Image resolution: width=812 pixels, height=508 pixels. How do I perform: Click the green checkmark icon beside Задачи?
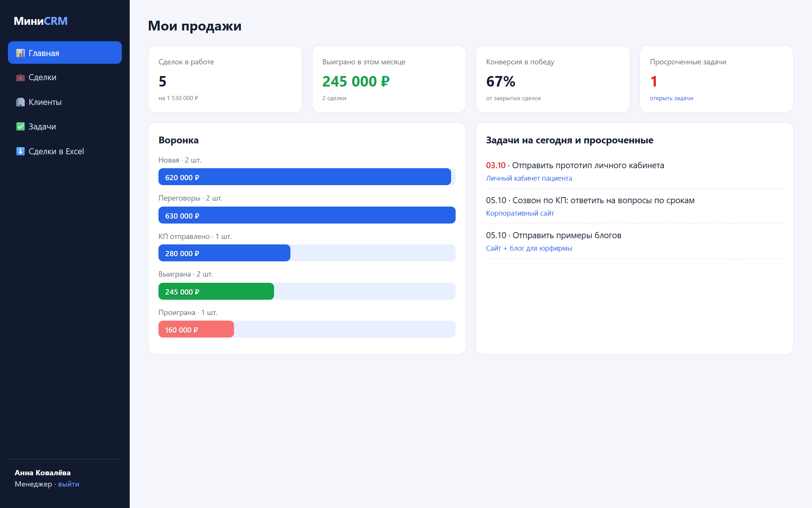click(20, 126)
